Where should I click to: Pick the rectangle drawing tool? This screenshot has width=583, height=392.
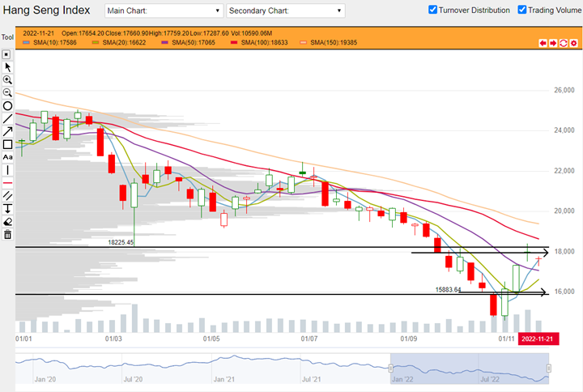click(8, 144)
